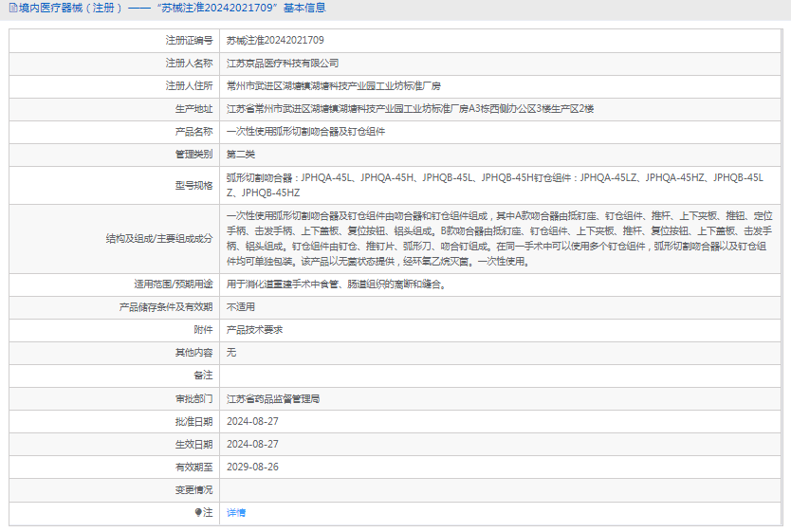The height and width of the screenshot is (532, 791).
Task: Click the 附件 label
Action: click(x=204, y=330)
